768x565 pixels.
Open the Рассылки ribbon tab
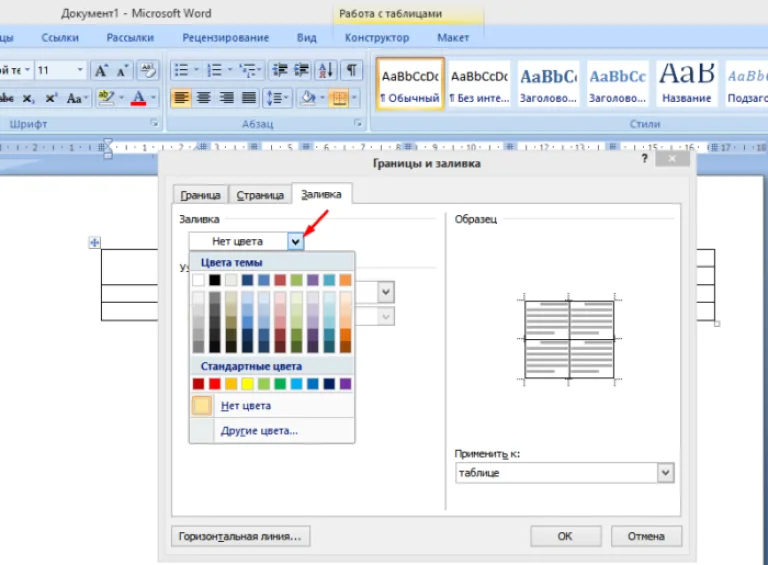coord(130,38)
